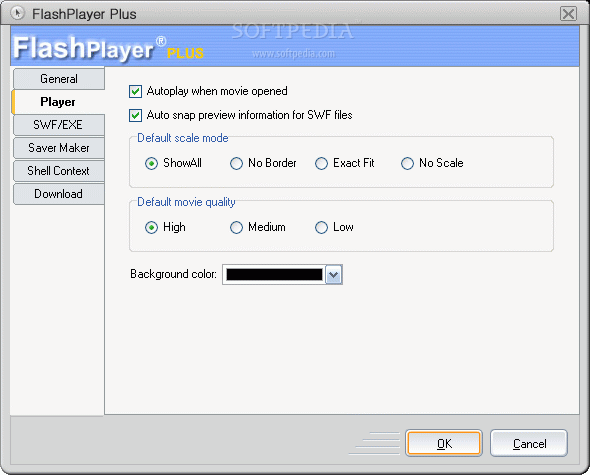
Task: Click the Auto snap preview information label
Action: (x=249, y=115)
